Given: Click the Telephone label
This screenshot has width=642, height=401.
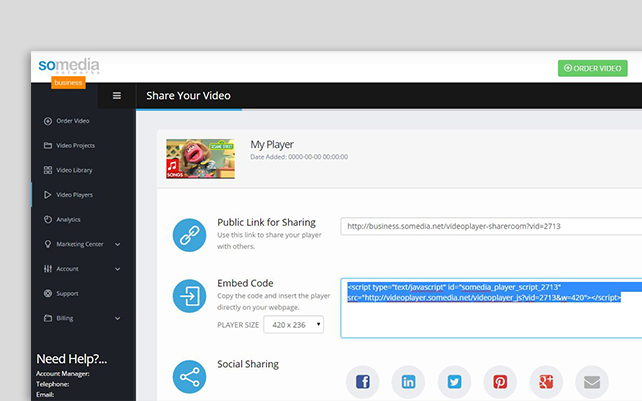Looking at the screenshot, I should (x=52, y=384).
